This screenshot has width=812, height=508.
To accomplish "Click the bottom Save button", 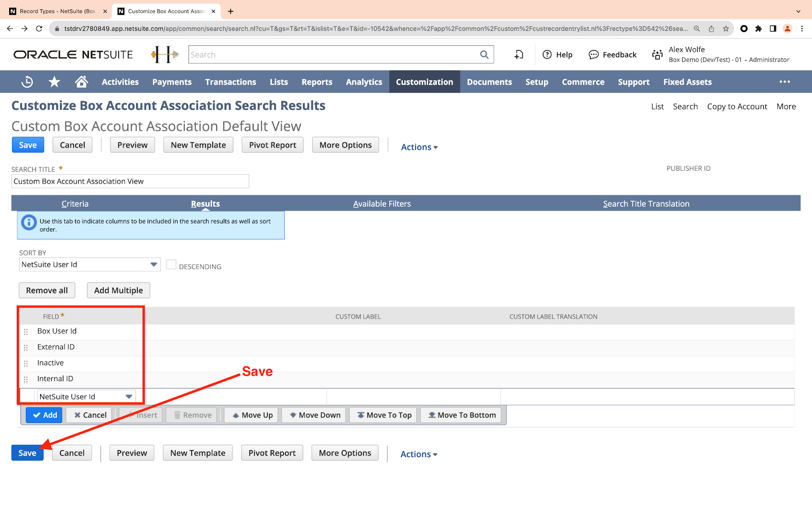I will click(x=27, y=453).
